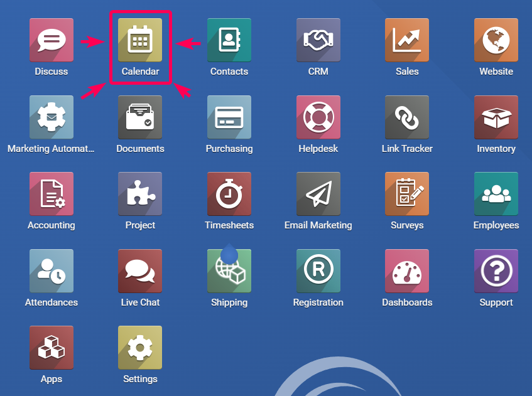
Task: Click the "Project" label text
Action: coord(140,225)
